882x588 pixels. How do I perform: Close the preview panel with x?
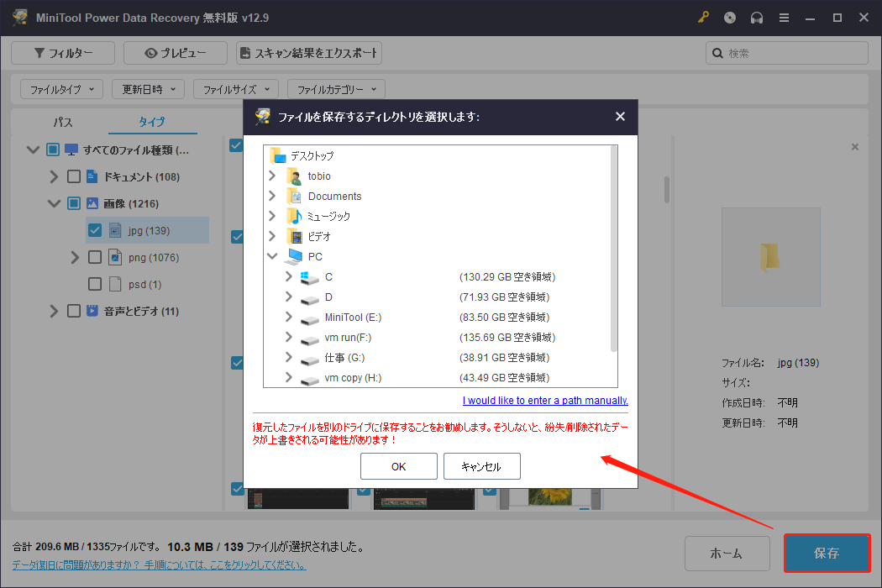coord(855,147)
